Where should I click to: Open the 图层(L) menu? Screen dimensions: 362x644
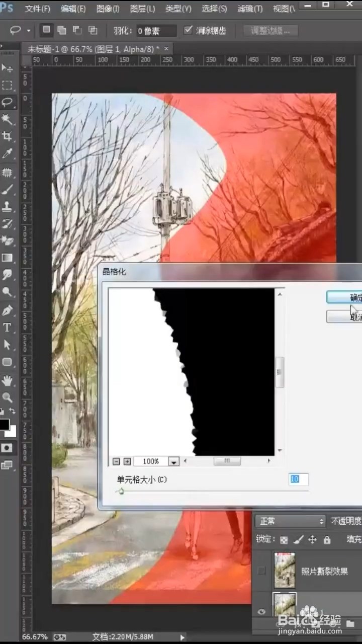pyautogui.click(x=142, y=9)
